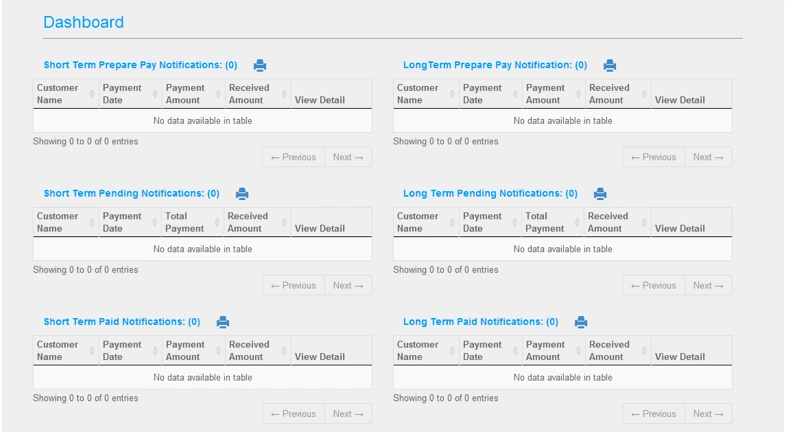786x432 pixels.
Task: Print Long Term Pending Notifications table
Action: tap(600, 193)
